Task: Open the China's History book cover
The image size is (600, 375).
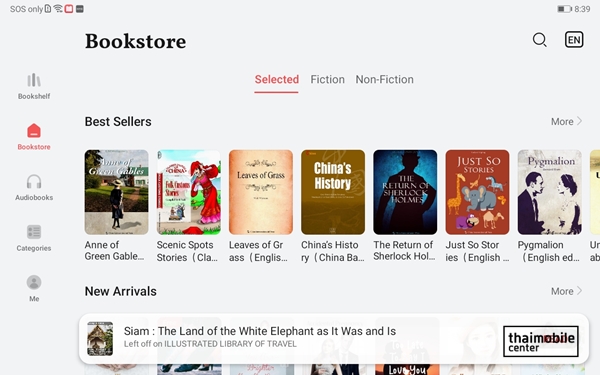Action: pos(333,192)
